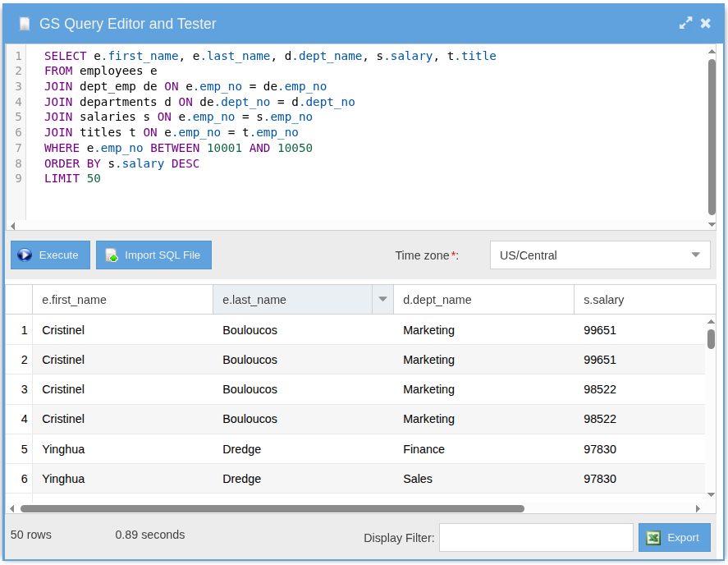Click the '0.89 seconds' status text
The height and width of the screenshot is (565, 728).
[x=150, y=535]
